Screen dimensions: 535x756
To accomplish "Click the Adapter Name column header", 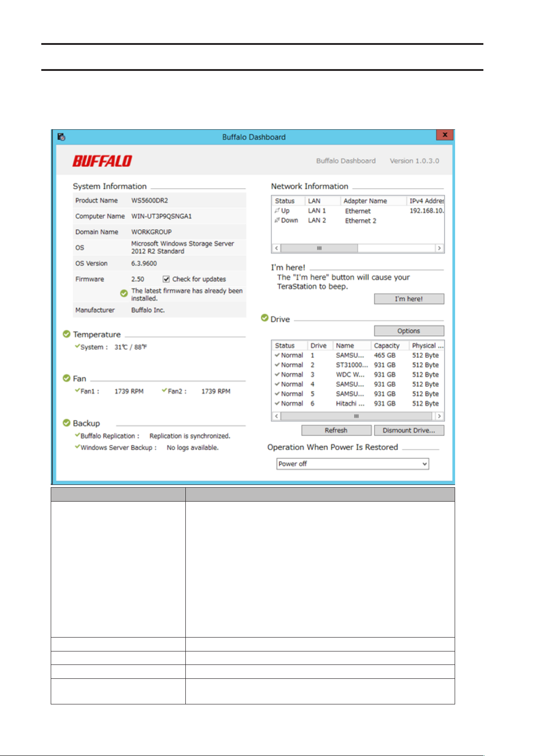I will (x=373, y=201).
